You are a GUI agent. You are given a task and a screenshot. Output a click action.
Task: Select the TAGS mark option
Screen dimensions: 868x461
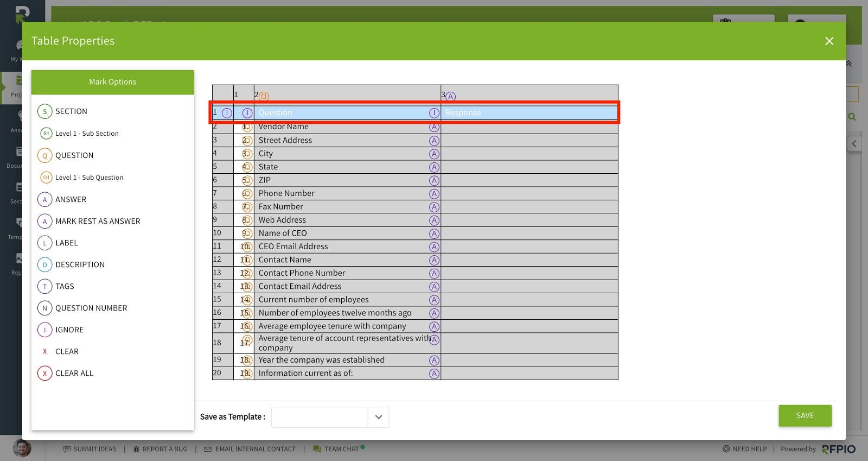pos(56,286)
